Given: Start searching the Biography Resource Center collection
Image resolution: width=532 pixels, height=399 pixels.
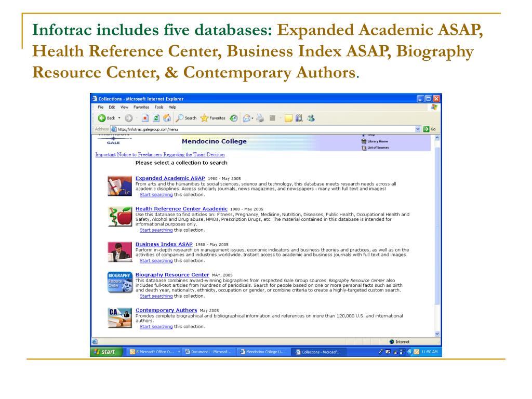Looking at the screenshot, I should 156,296.
